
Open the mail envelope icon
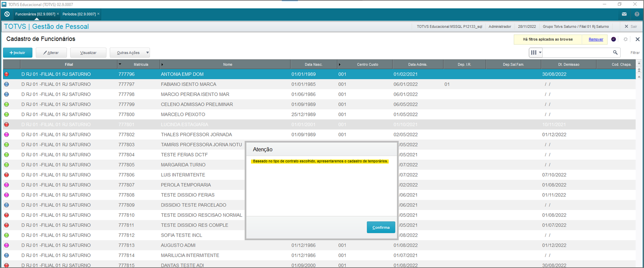coord(624,14)
